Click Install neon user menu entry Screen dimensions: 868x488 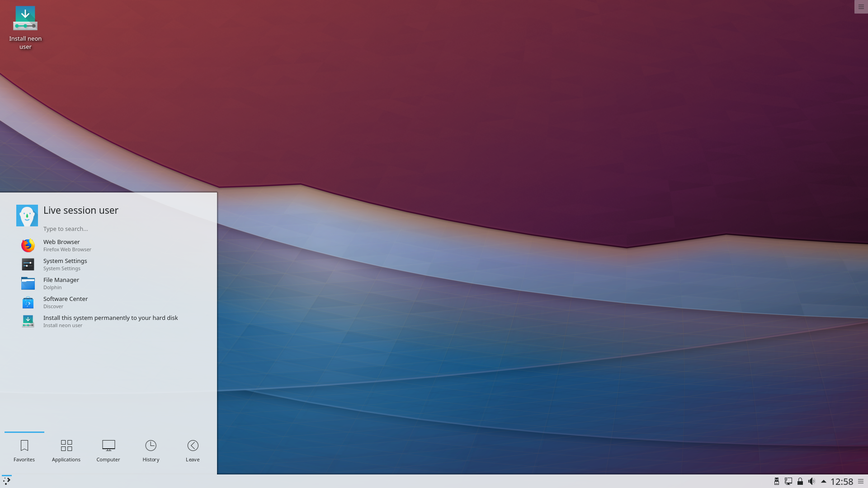(111, 321)
